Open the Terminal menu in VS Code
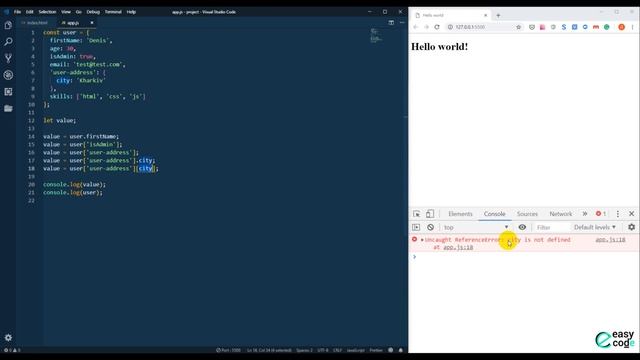640x360 pixels. (x=113, y=12)
